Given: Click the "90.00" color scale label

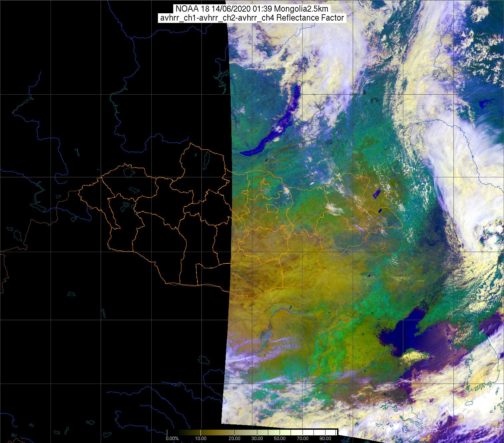Looking at the screenshot, I should click(325, 439).
